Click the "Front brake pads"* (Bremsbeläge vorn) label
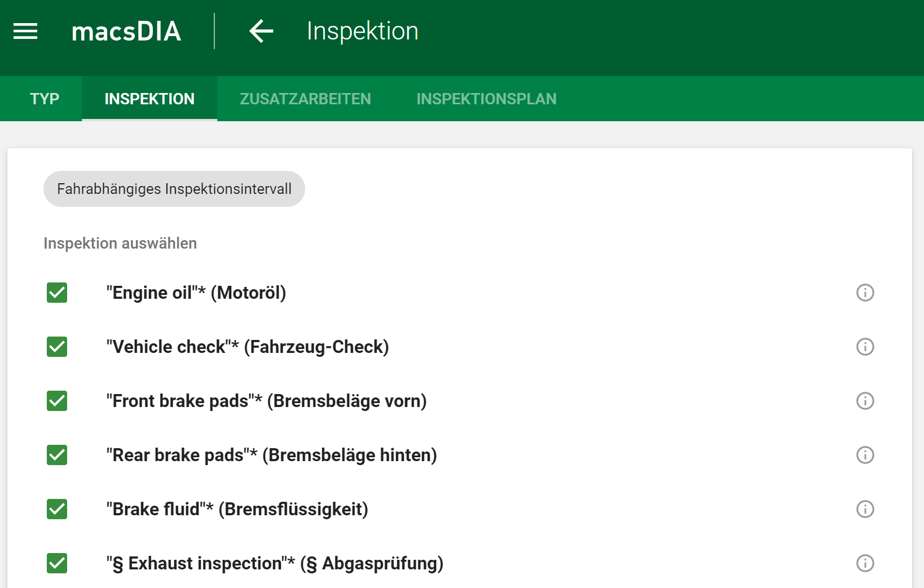 click(266, 401)
